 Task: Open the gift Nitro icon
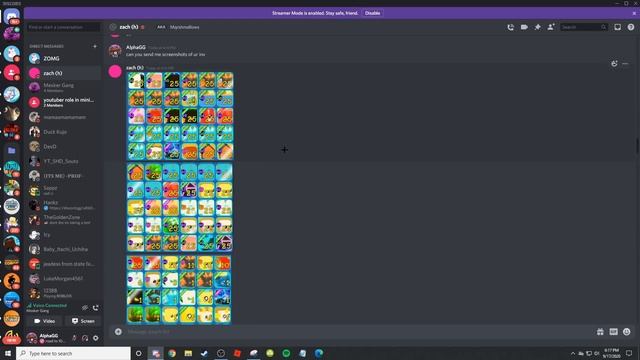[600, 332]
